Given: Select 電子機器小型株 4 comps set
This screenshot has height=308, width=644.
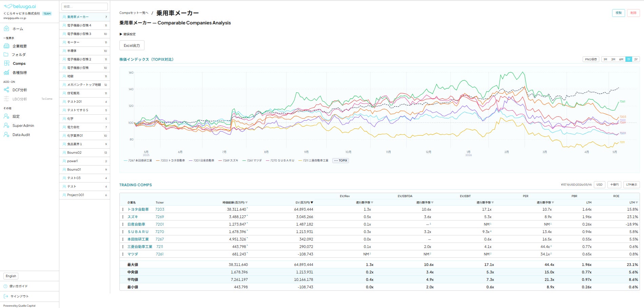Looking at the screenshot, I should (84, 25).
